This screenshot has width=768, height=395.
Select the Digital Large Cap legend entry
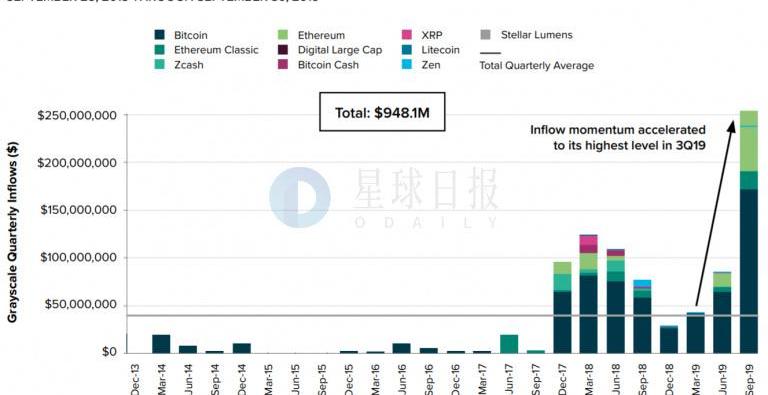pos(330,50)
